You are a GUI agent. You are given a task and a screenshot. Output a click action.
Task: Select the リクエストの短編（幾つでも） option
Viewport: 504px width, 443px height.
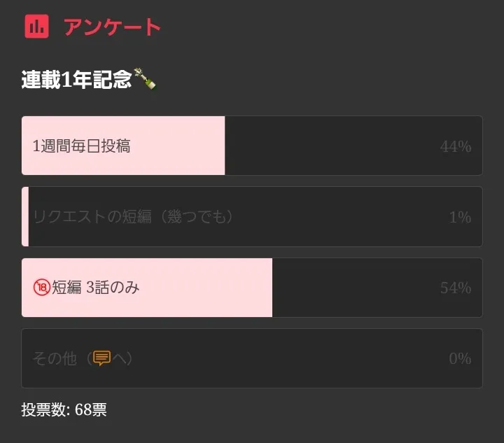[x=133, y=217]
